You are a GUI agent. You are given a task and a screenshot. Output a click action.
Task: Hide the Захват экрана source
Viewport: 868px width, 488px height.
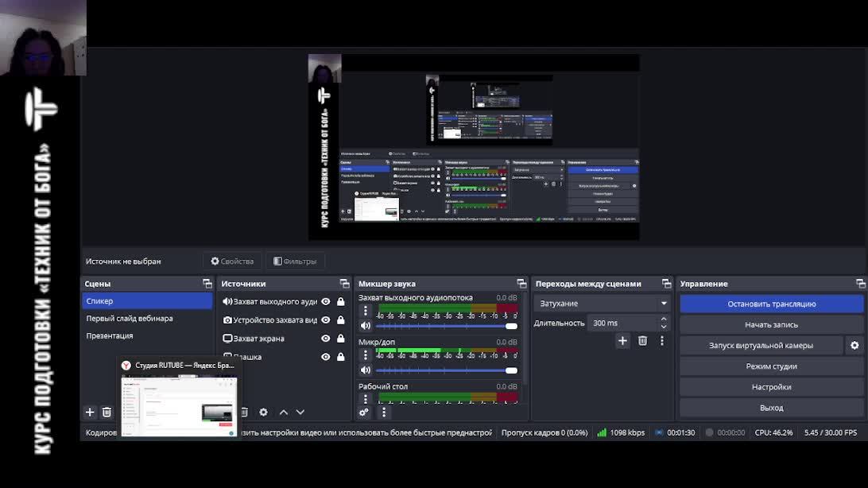326,338
